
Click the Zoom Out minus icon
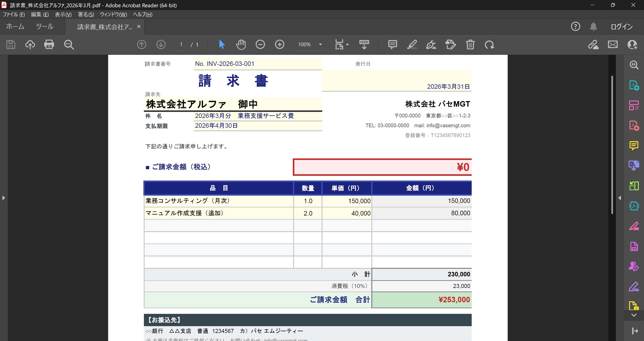[260, 45]
